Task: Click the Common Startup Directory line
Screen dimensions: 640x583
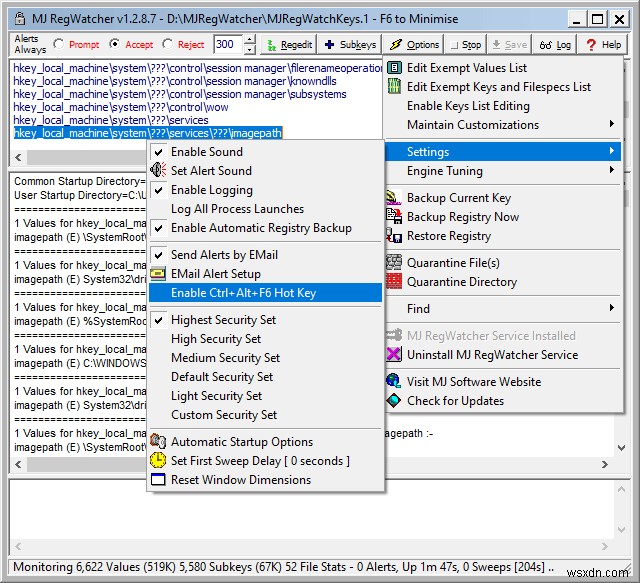Action: coord(80,181)
